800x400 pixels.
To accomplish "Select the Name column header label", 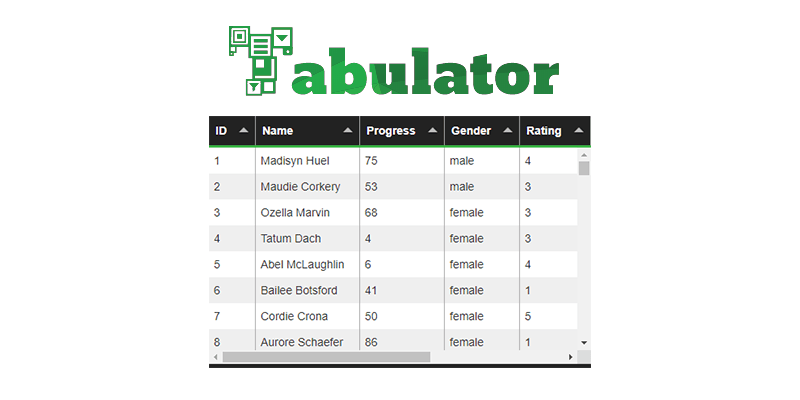I will (277, 131).
